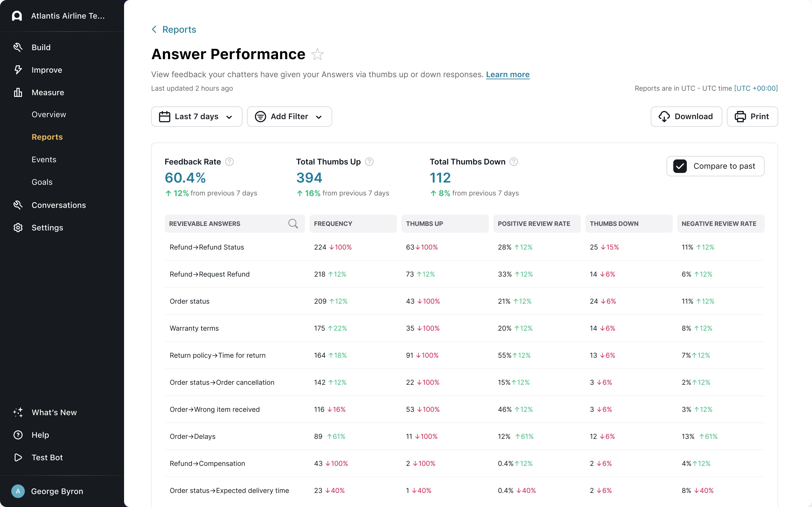The height and width of the screenshot is (507, 812).
Task: Expand the Add Filter dropdown
Action: tap(289, 117)
